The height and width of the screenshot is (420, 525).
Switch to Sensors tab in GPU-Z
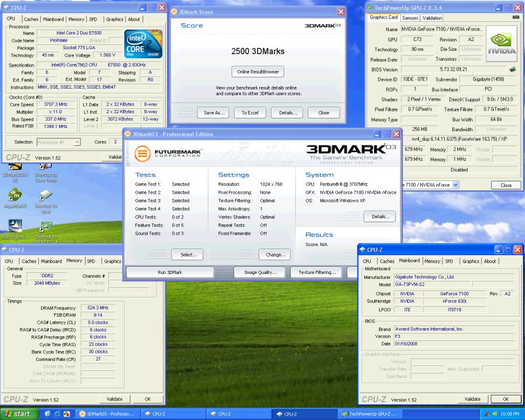(410, 18)
